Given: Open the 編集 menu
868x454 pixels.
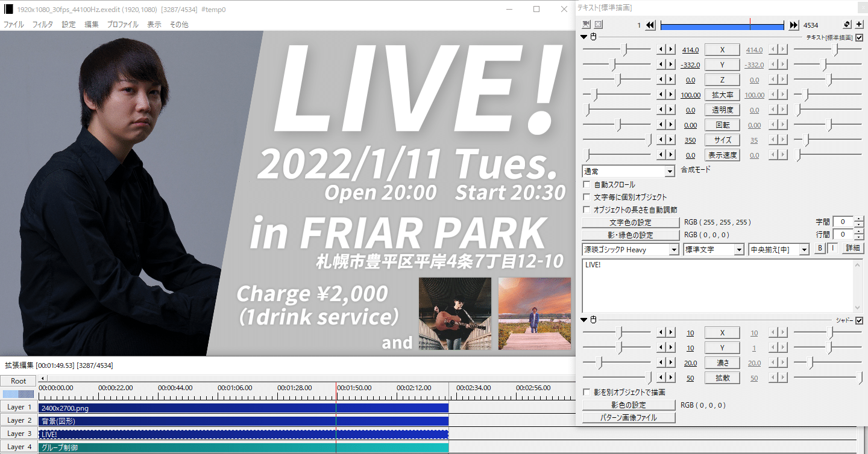Looking at the screenshot, I should point(92,25).
